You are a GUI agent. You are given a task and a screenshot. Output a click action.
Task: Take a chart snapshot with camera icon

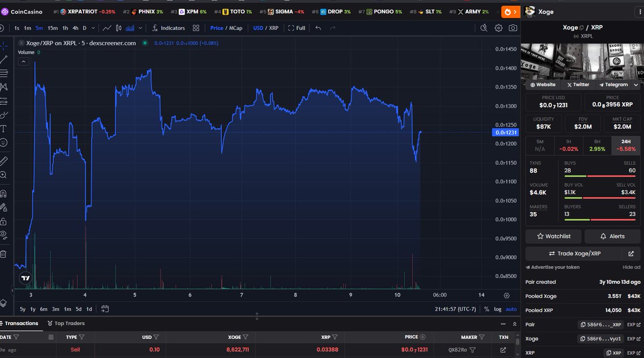[513, 28]
